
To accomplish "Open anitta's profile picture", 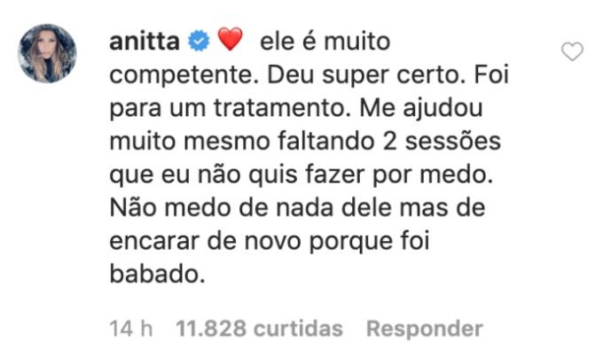I will click(48, 53).
